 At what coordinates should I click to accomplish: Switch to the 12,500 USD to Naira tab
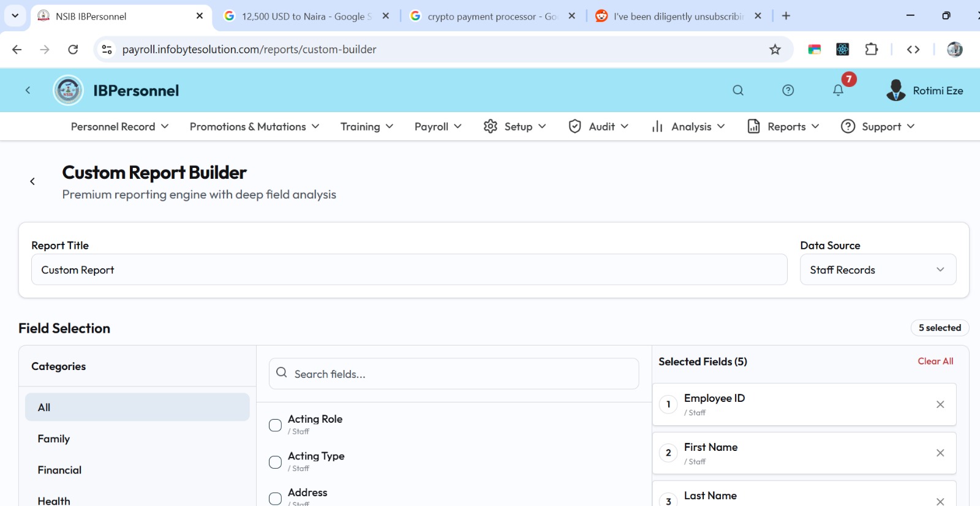point(306,16)
